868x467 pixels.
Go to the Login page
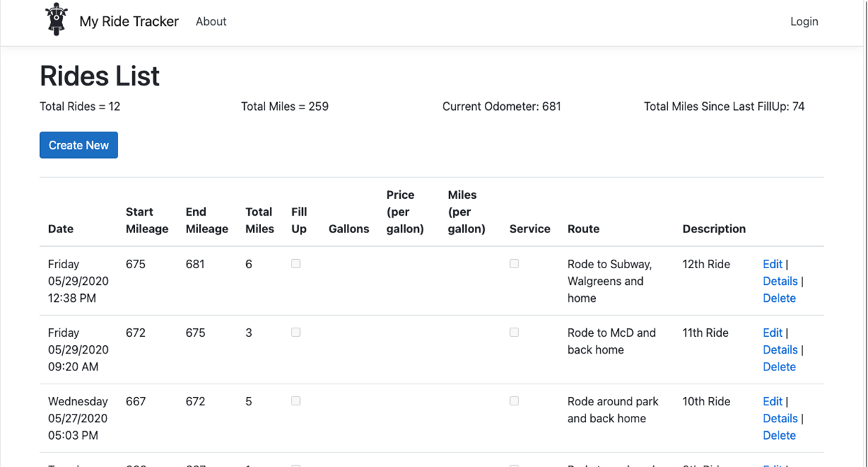[x=804, y=22]
